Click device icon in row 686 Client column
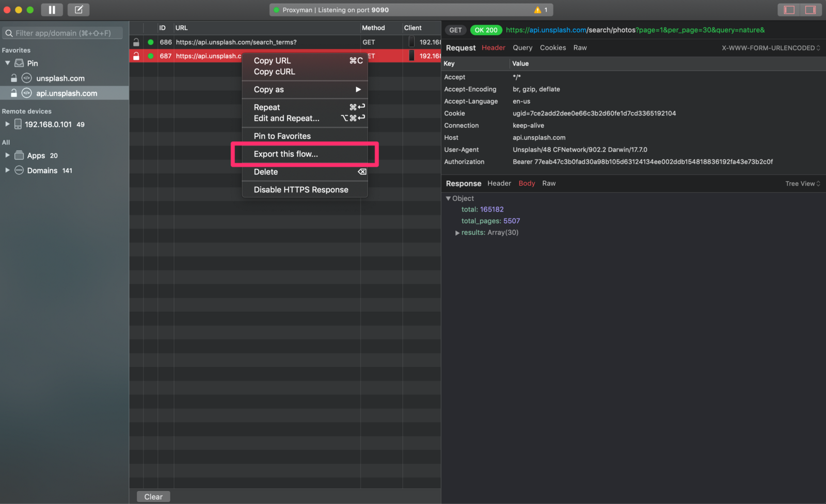This screenshot has height=504, width=826. [x=411, y=42]
